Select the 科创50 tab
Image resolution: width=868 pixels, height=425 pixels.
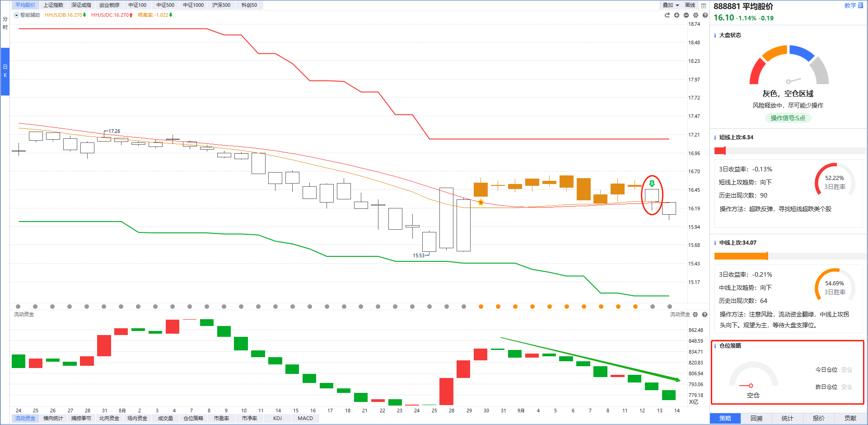pos(249,5)
